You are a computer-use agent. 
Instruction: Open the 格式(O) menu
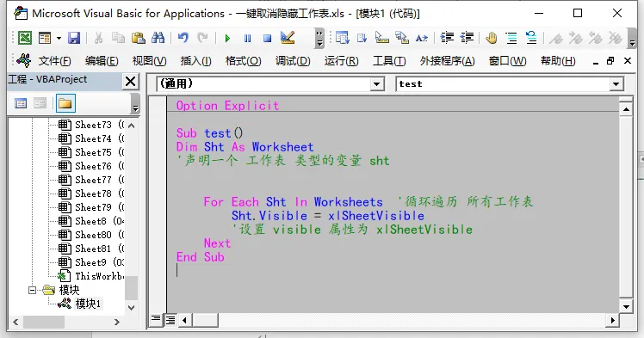click(243, 61)
